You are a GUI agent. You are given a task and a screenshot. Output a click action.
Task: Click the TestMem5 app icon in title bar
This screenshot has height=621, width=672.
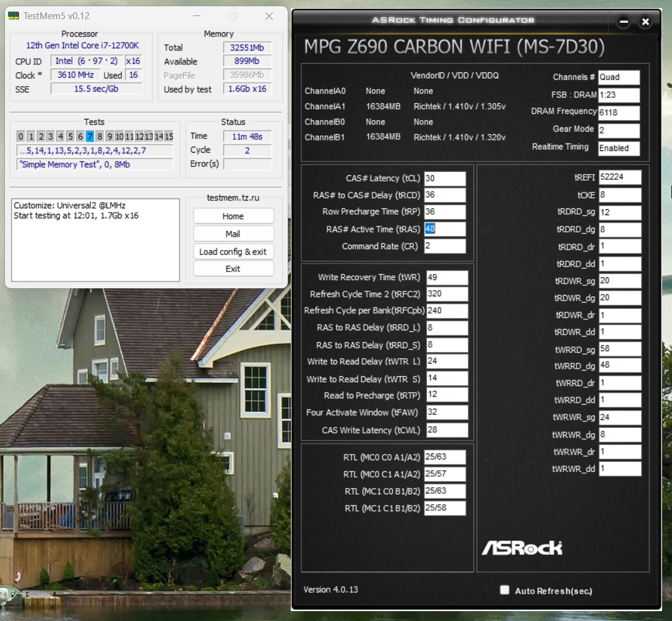14,16
